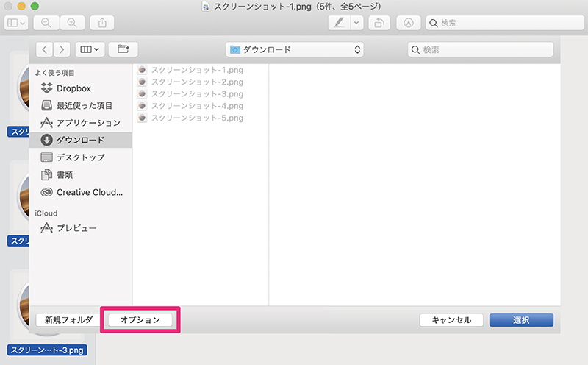This screenshot has height=365, width=588.
Task: Click the rotate icon in Preview toolbar
Action: tap(379, 23)
